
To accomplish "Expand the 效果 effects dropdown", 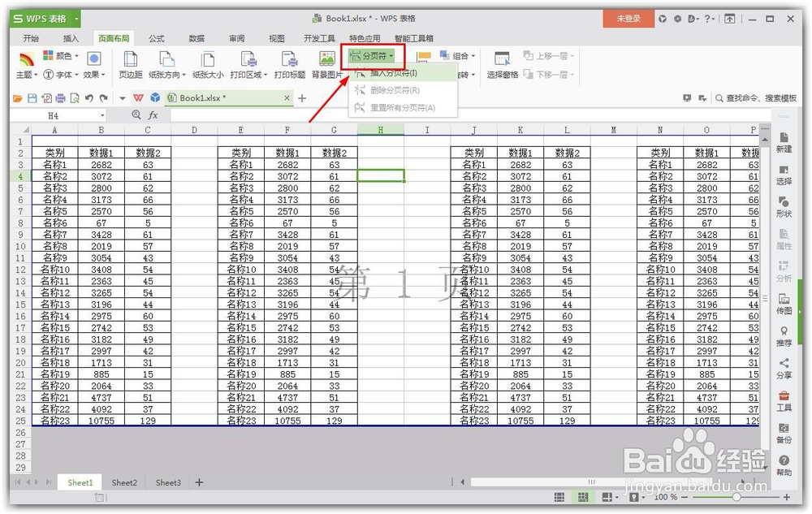I will tap(104, 75).
